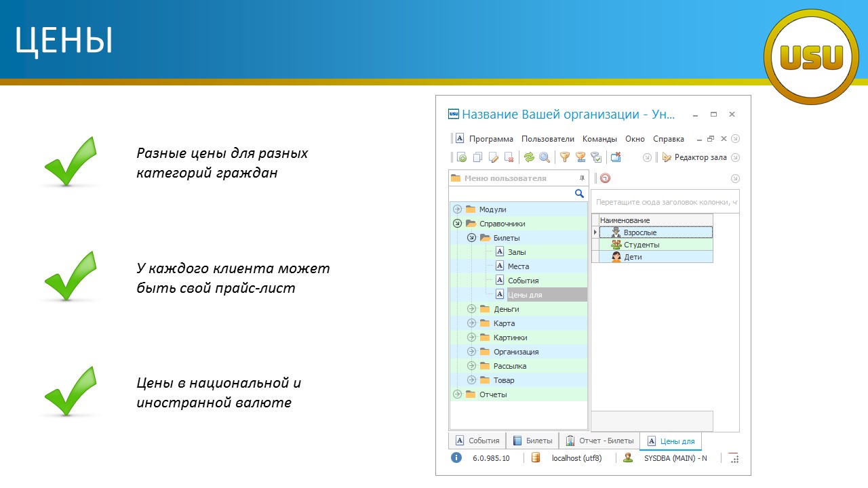Click the close-window icon with red X in toolbar
The width and height of the screenshot is (868, 488).
(x=616, y=157)
